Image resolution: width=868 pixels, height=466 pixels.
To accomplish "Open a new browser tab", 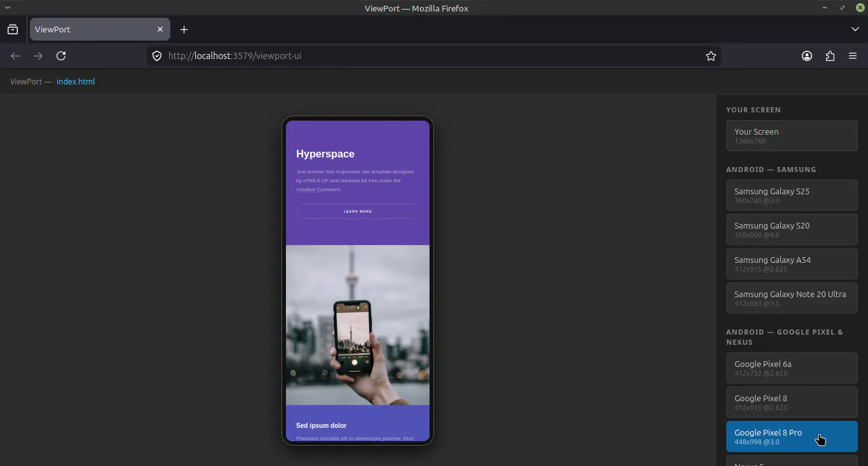I will pyautogui.click(x=184, y=29).
